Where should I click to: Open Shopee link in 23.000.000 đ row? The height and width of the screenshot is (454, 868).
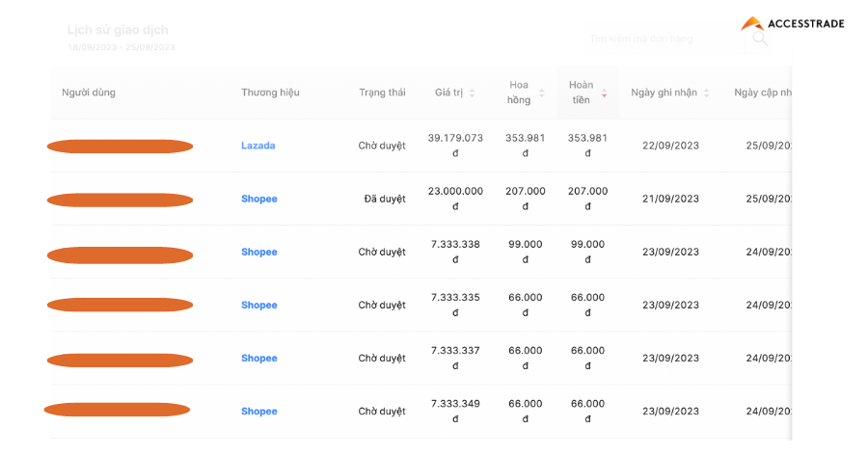coord(258,199)
